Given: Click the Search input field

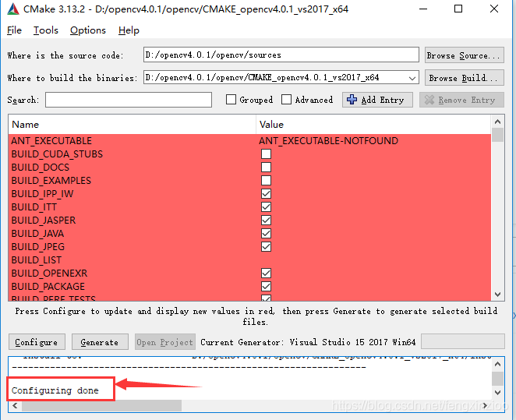Looking at the screenshot, I should (129, 100).
